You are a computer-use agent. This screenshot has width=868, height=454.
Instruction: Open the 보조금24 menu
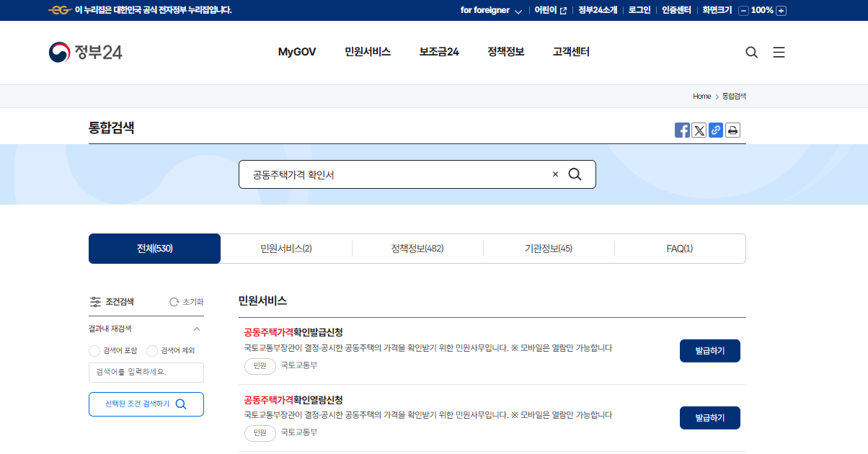(x=438, y=52)
